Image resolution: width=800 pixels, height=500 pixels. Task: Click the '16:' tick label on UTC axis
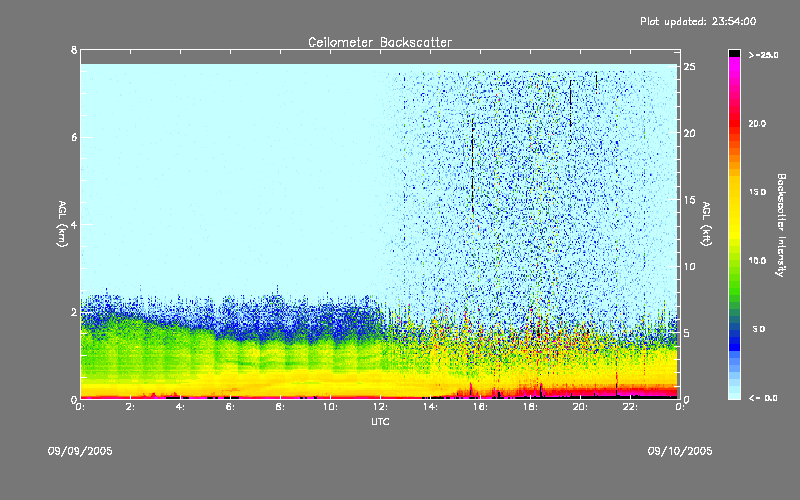click(480, 407)
